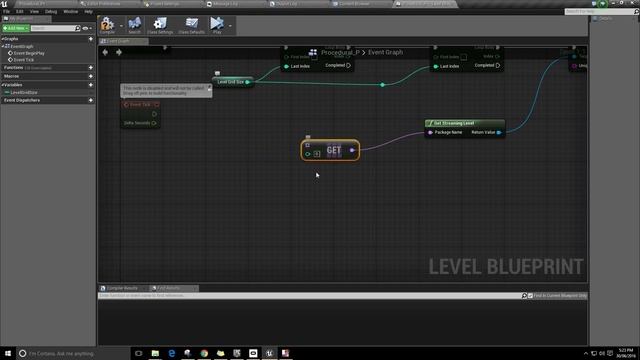Expand the Event Dispatchers section

22,100
